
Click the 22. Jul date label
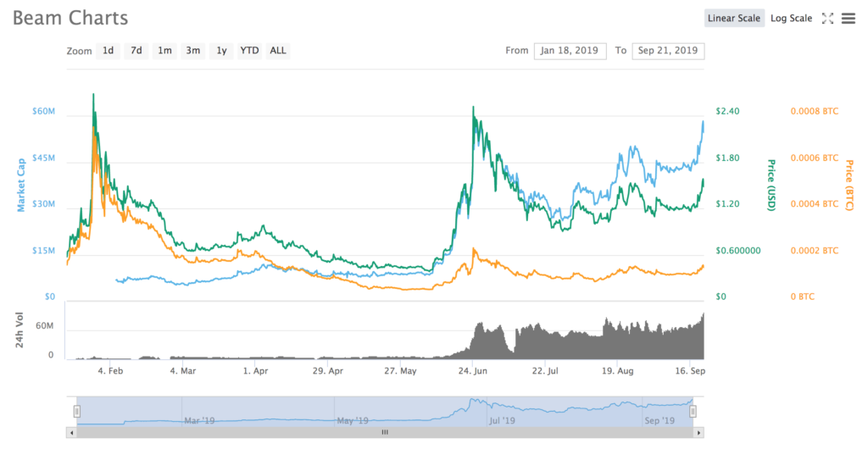coord(545,371)
